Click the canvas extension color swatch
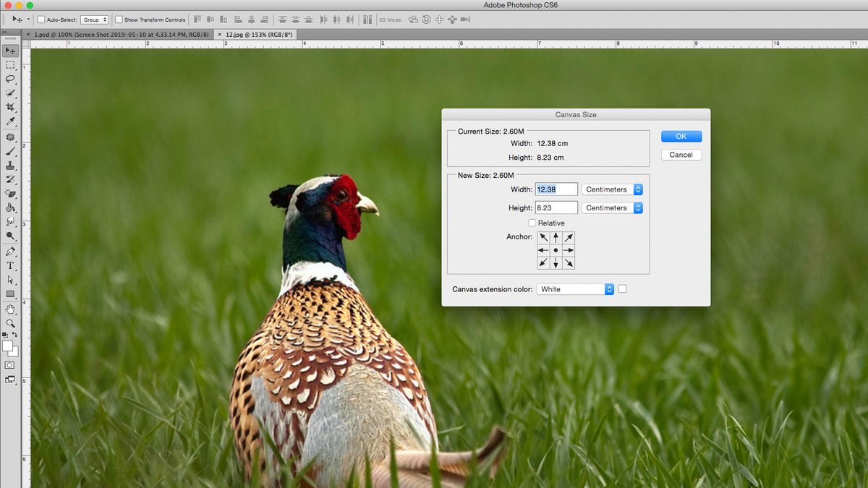Viewport: 868px width, 488px height. click(x=623, y=289)
